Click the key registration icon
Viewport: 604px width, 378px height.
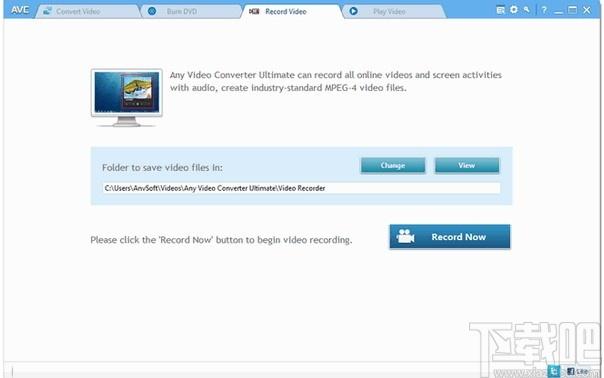pyautogui.click(x=527, y=10)
